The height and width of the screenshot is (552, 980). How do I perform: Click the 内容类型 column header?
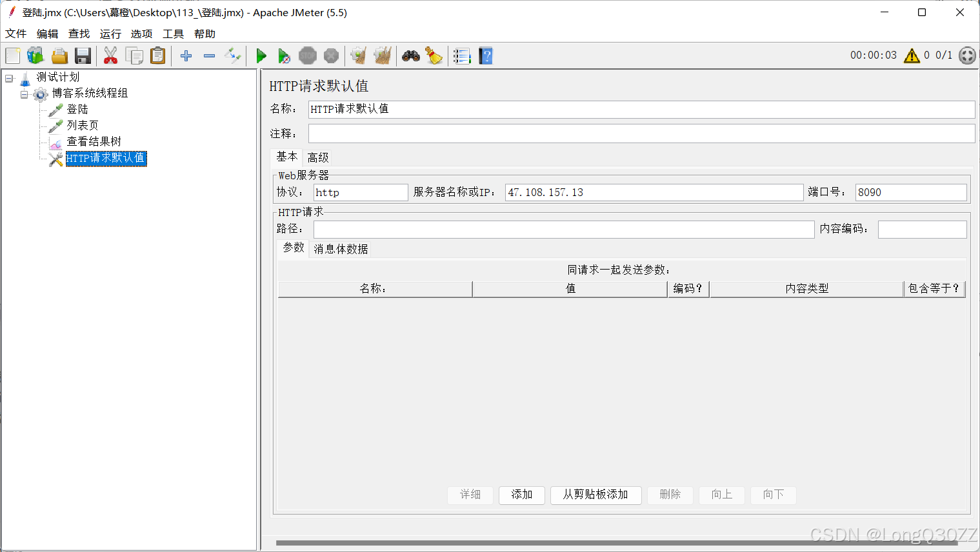806,289
